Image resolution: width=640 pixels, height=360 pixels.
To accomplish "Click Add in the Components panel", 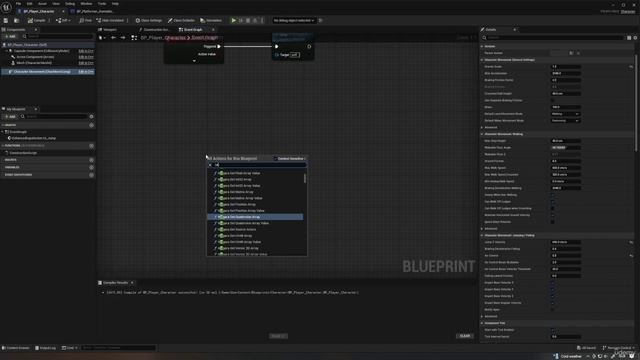I will tap(11, 36).
